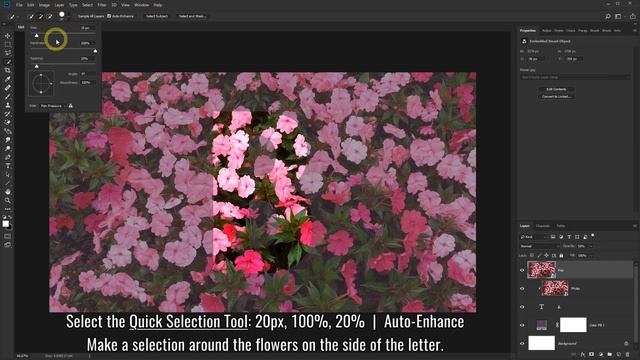This screenshot has width=640, height=360.
Task: Click Add to Selection mode icon
Action: [x=40, y=16]
